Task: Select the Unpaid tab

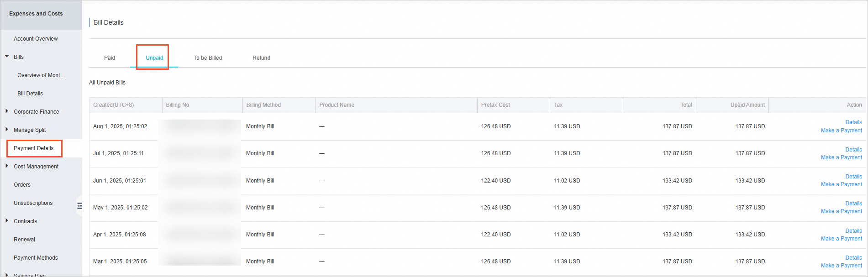Action: [x=154, y=58]
